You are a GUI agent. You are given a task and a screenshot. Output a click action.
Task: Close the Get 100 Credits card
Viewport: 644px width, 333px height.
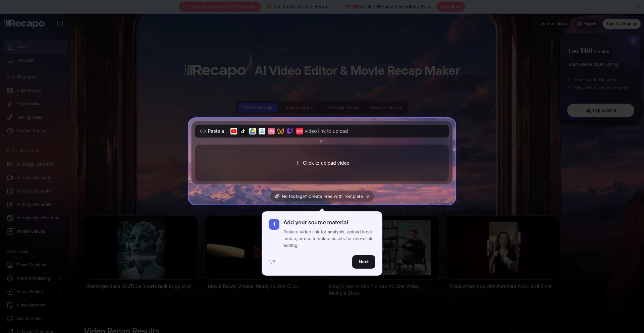tap(633, 41)
